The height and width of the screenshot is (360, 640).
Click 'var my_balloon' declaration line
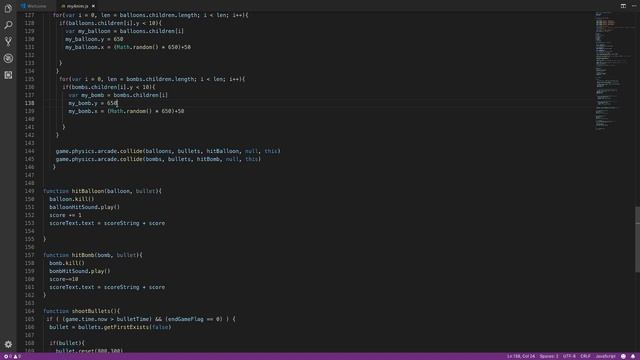pos(124,31)
